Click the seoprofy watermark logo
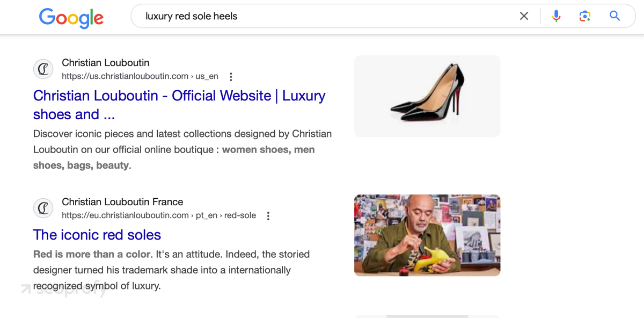The height and width of the screenshot is (318, 644). 64,289
